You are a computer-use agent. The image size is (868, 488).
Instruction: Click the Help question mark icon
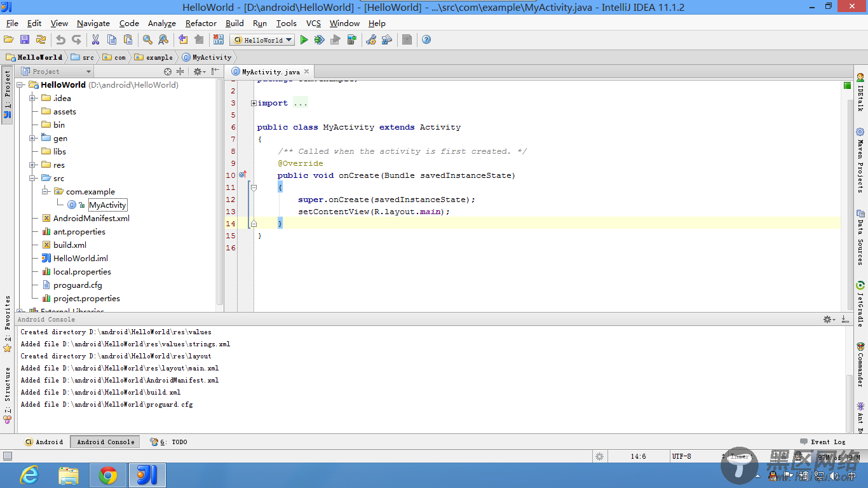[426, 39]
